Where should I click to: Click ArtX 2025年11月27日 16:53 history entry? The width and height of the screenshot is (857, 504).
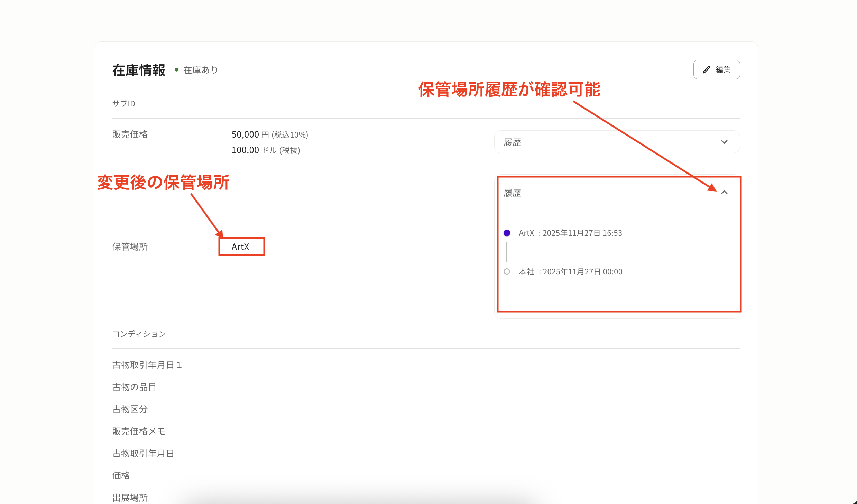(x=570, y=233)
